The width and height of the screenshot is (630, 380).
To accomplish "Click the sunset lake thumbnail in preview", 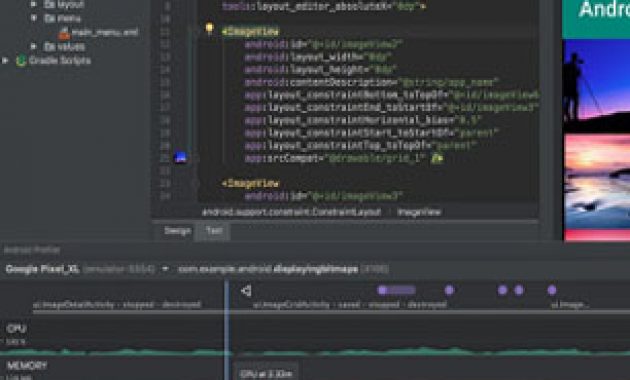I will (x=597, y=182).
